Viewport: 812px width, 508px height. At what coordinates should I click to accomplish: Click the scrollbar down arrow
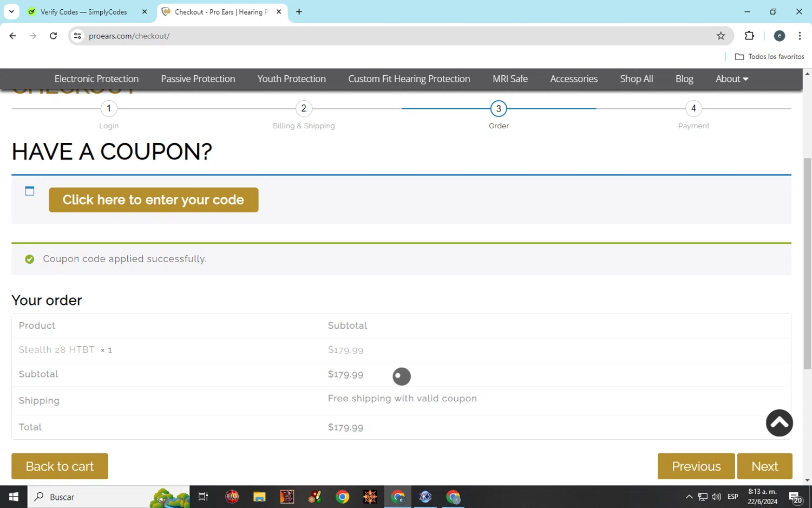pos(807,480)
